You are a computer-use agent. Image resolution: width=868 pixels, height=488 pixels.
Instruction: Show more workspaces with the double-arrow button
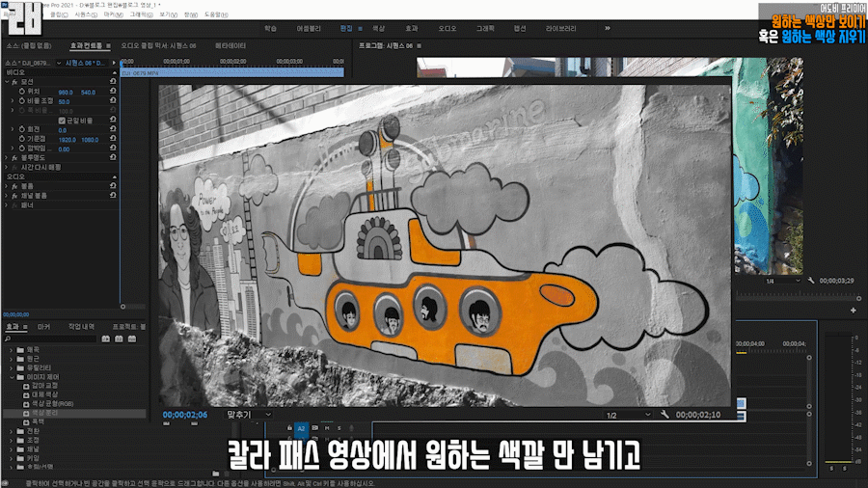tap(608, 28)
